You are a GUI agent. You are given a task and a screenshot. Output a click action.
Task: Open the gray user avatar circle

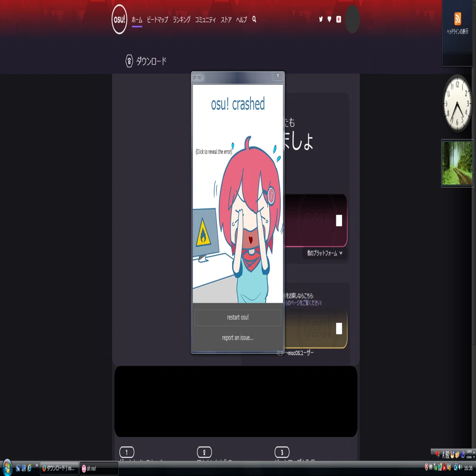352,19
